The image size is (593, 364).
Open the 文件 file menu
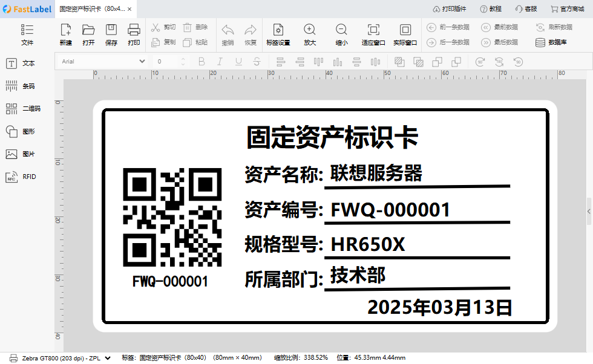[27, 34]
